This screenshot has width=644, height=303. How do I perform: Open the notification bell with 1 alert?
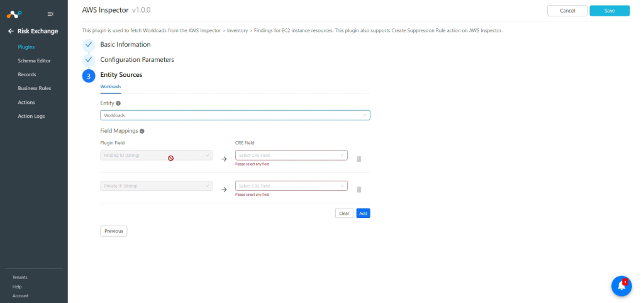point(621,286)
